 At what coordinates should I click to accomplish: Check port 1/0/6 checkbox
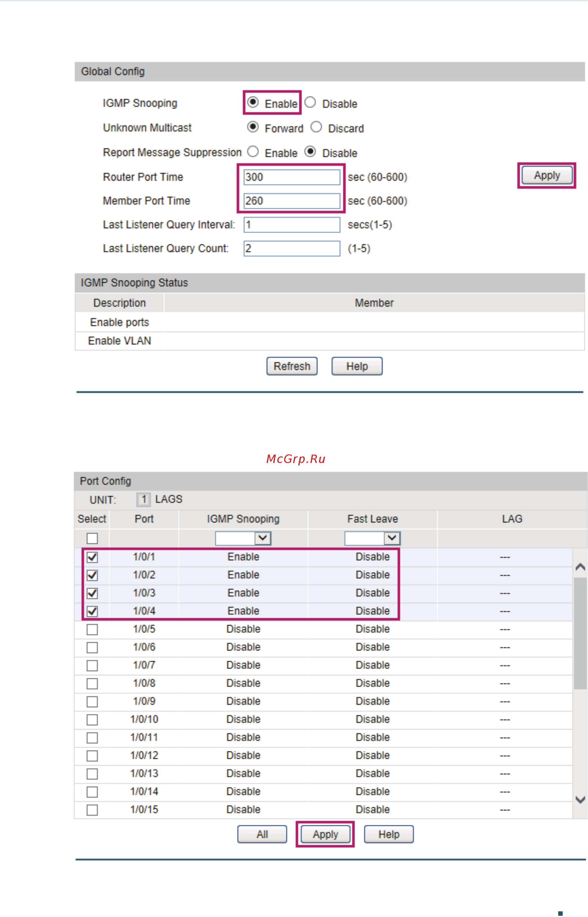(x=92, y=647)
